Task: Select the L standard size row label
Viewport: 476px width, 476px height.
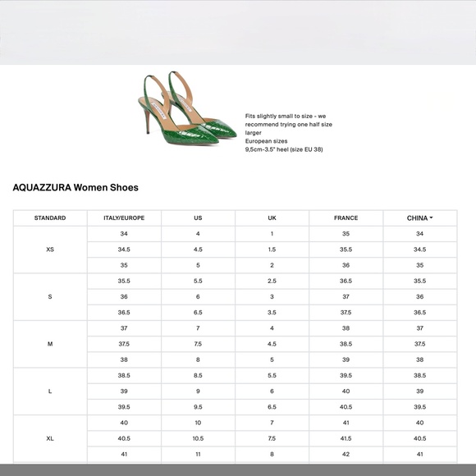Action: [x=50, y=391]
